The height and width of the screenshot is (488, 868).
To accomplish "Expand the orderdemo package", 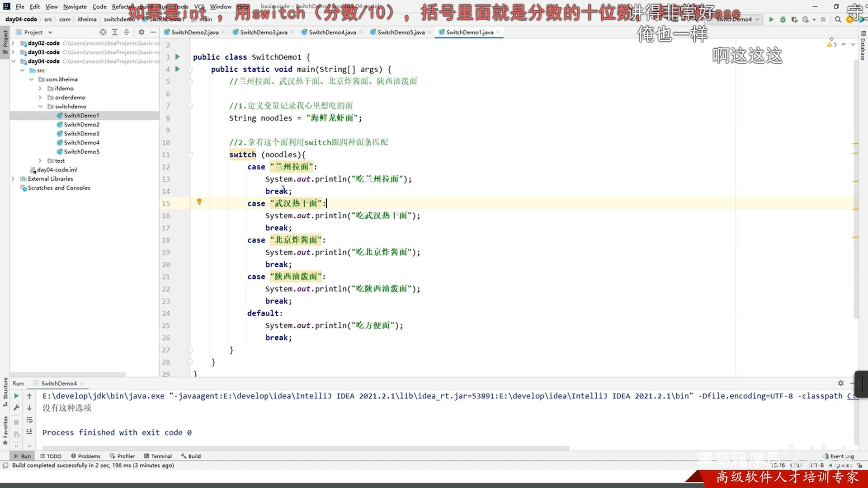I will coord(40,97).
